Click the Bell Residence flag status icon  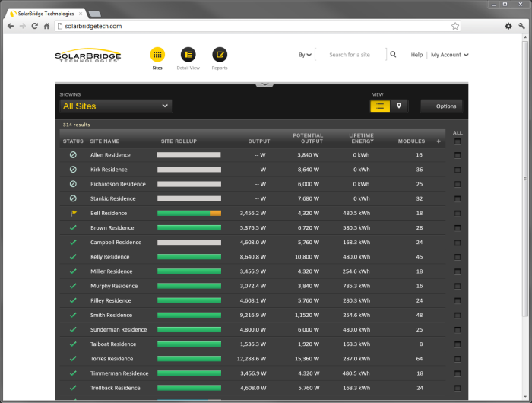(73, 214)
